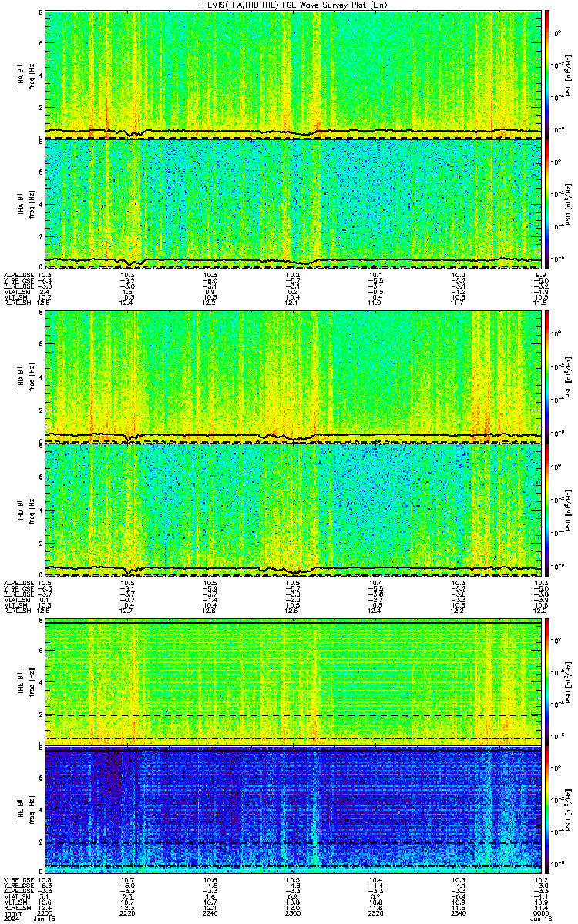Click the THD B-perpendicular spectrogram panel

(292, 377)
